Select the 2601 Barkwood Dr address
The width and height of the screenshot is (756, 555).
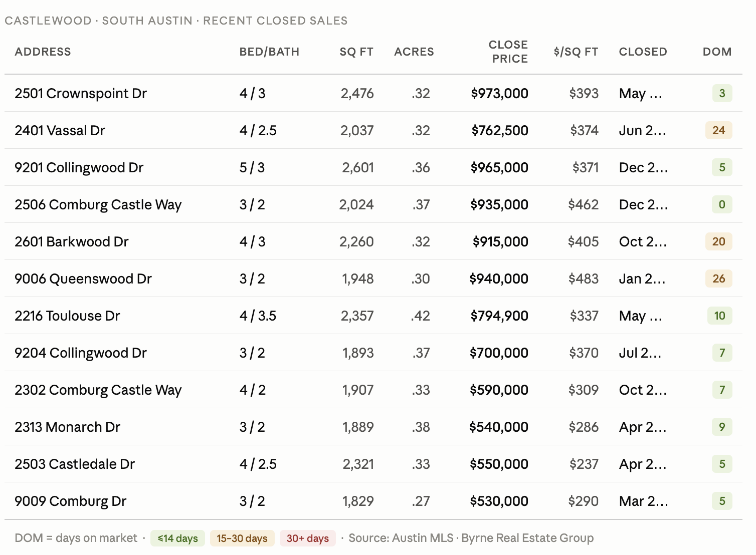coord(71,241)
